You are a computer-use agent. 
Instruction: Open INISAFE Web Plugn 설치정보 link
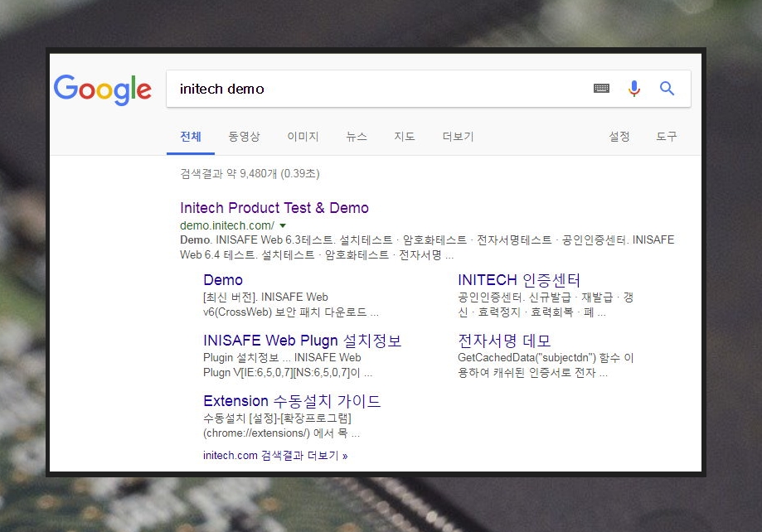click(303, 341)
